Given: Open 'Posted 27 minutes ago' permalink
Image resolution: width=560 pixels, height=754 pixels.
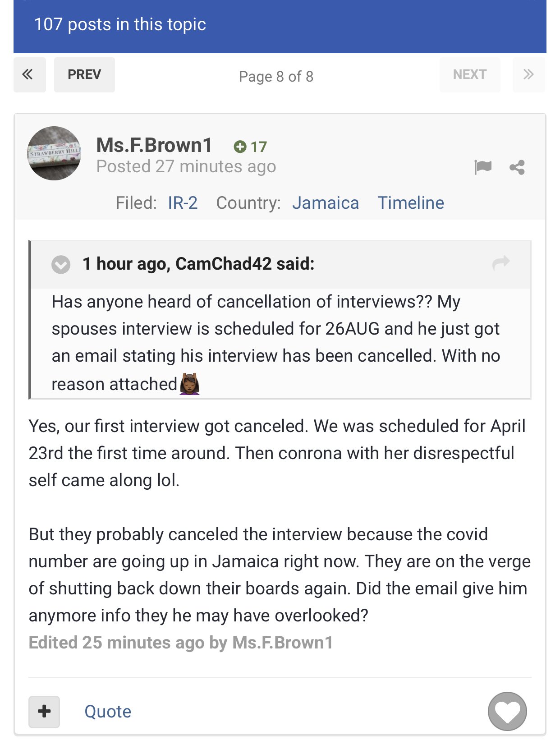Looking at the screenshot, I should 186,167.
